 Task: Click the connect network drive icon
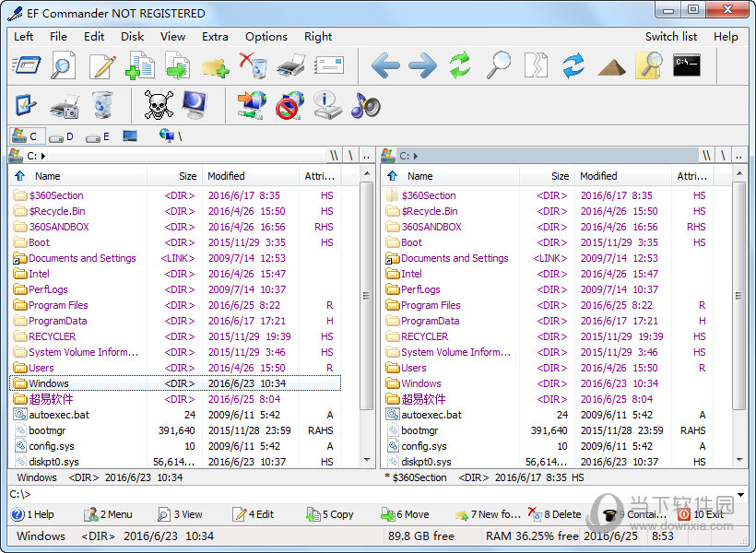(251, 105)
